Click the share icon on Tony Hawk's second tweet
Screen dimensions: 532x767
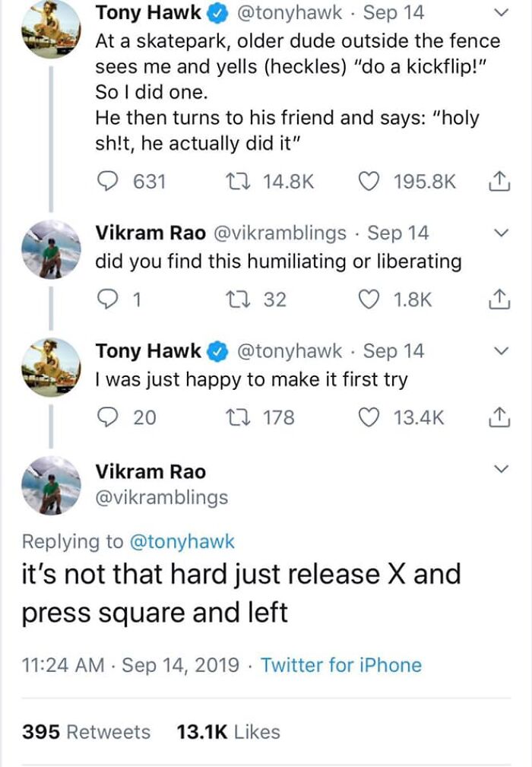499,417
